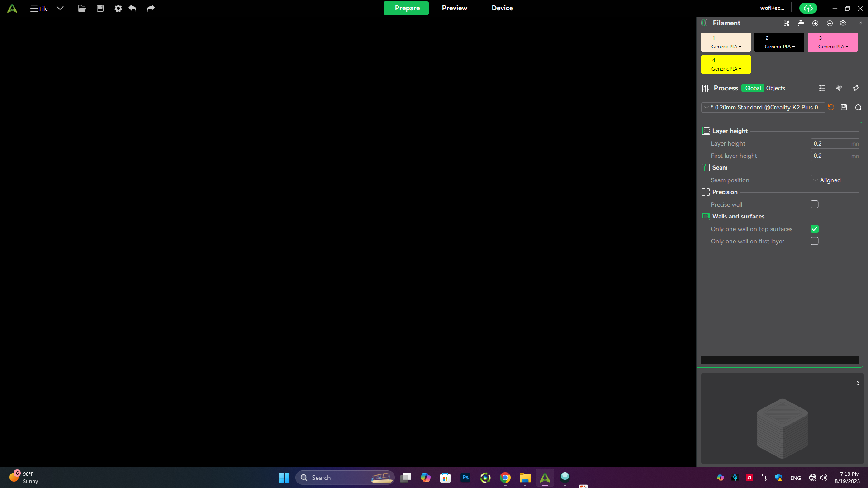Enable the Precise wall checkbox
The height and width of the screenshot is (488, 868).
815,204
